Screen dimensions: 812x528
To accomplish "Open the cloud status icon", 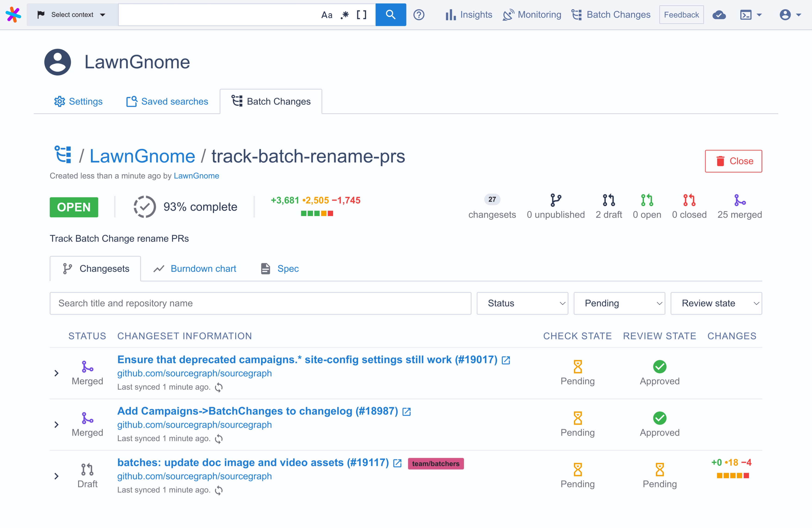I will (x=719, y=15).
